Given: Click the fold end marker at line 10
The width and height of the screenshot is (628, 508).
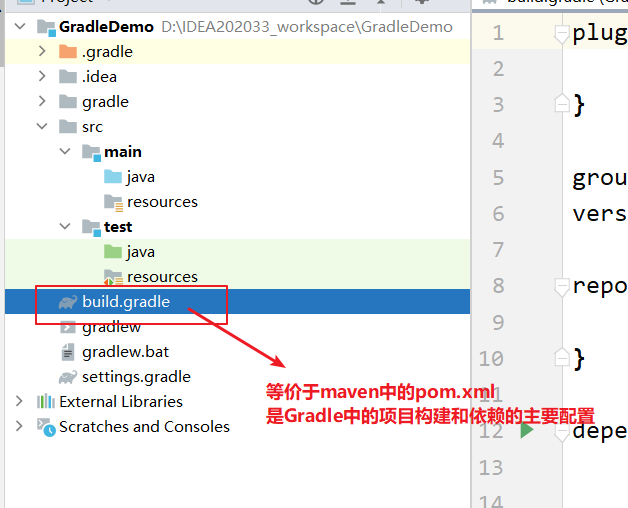Looking at the screenshot, I should 562,357.
